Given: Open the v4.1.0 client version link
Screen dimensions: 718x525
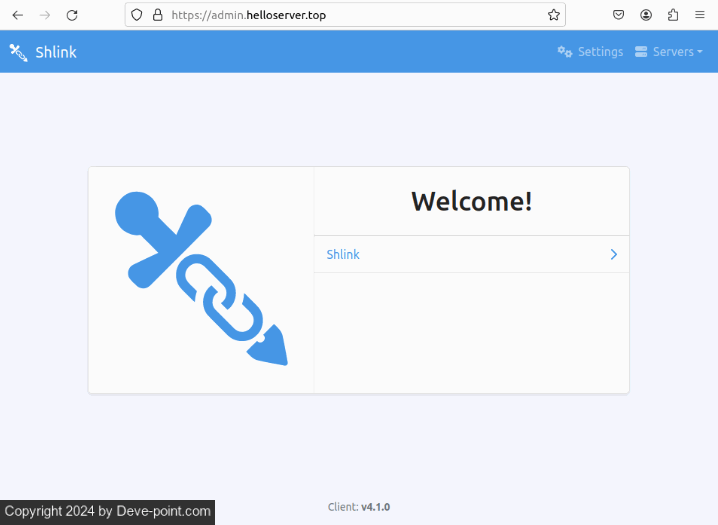Looking at the screenshot, I should tap(375, 507).
